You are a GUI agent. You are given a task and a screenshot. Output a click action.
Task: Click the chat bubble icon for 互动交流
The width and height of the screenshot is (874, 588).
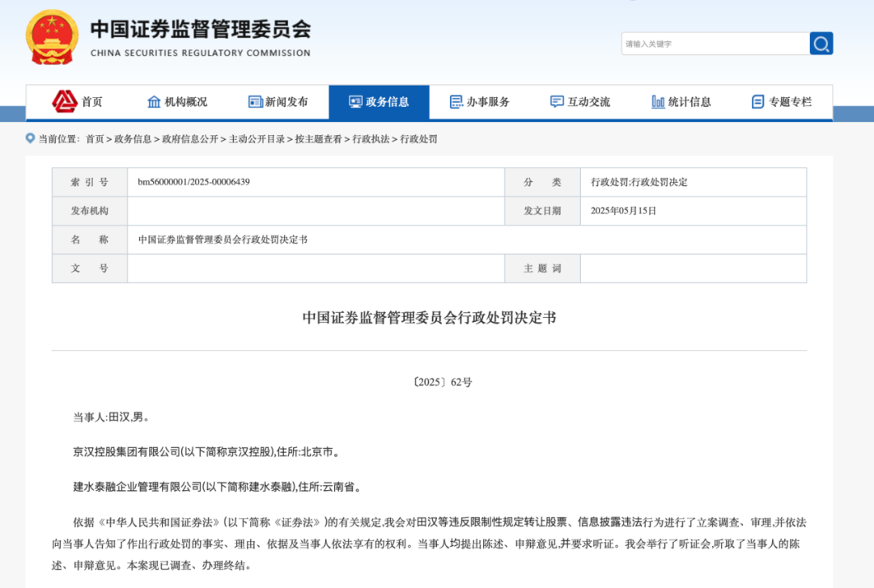point(557,102)
